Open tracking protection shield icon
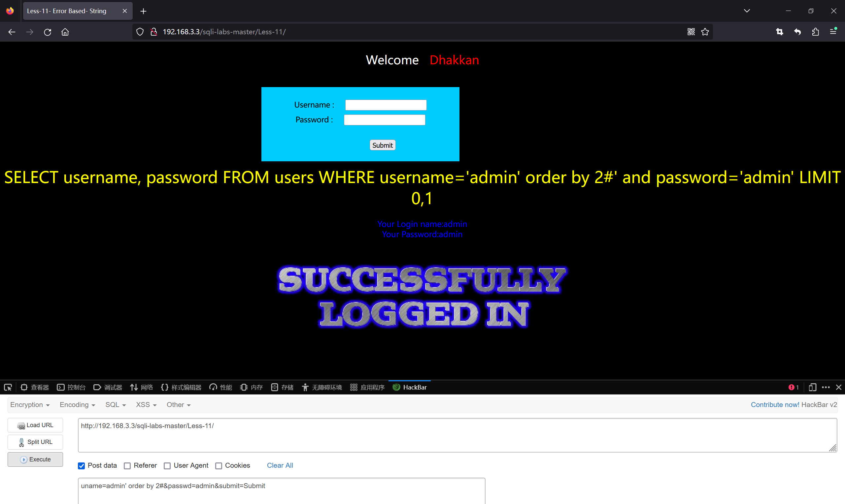The image size is (845, 504). coord(140,32)
